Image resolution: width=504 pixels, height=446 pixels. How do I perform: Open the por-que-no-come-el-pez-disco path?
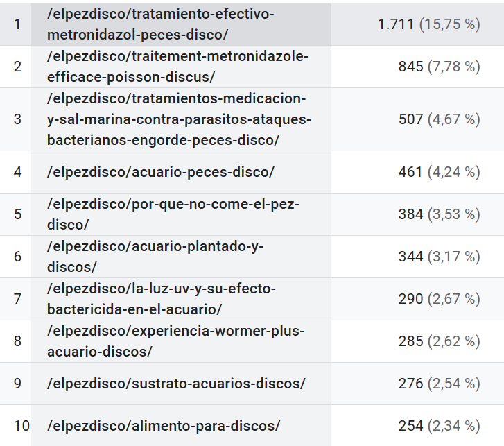pyautogui.click(x=173, y=214)
